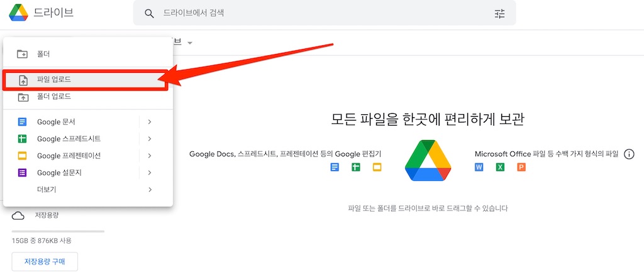The height and width of the screenshot is (277, 644).
Task: Click the Microsoft Office 파일 description text
Action: coord(547,154)
